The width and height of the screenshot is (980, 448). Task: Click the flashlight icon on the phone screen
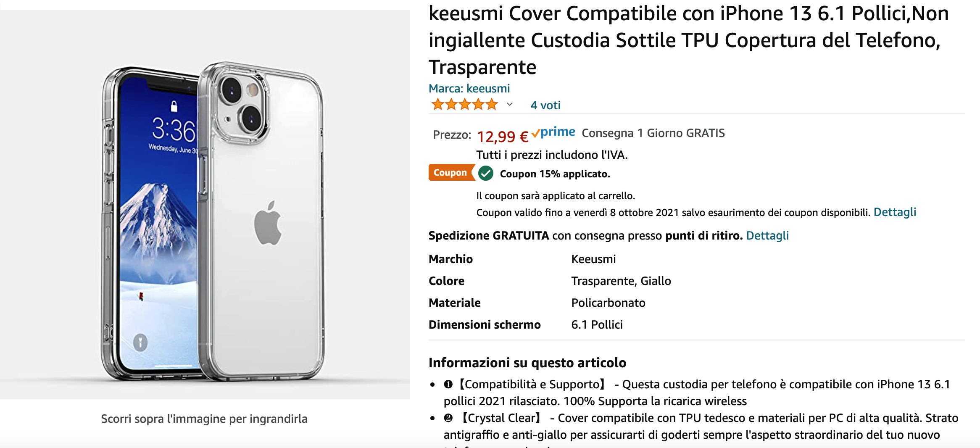[x=140, y=343]
